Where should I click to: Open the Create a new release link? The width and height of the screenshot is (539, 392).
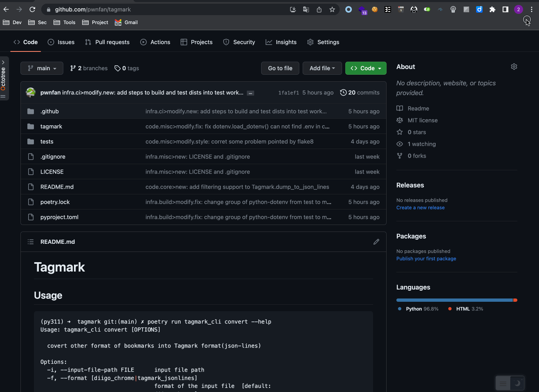point(420,207)
